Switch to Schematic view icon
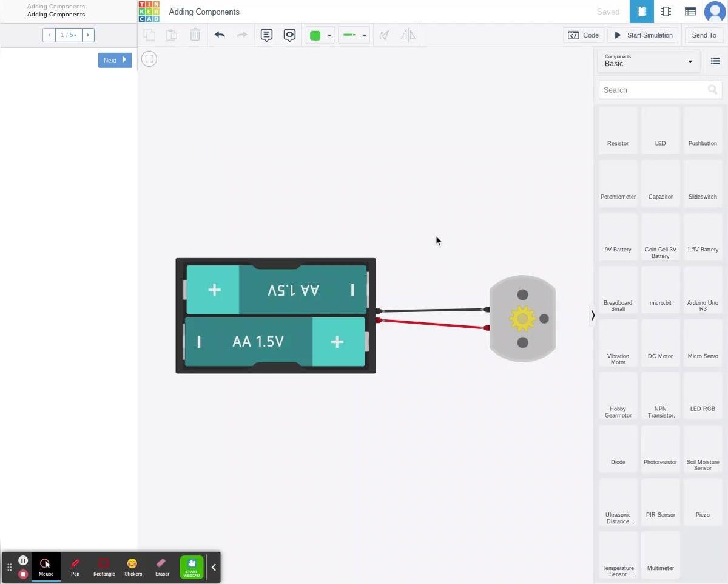The width and height of the screenshot is (728, 584). click(666, 12)
